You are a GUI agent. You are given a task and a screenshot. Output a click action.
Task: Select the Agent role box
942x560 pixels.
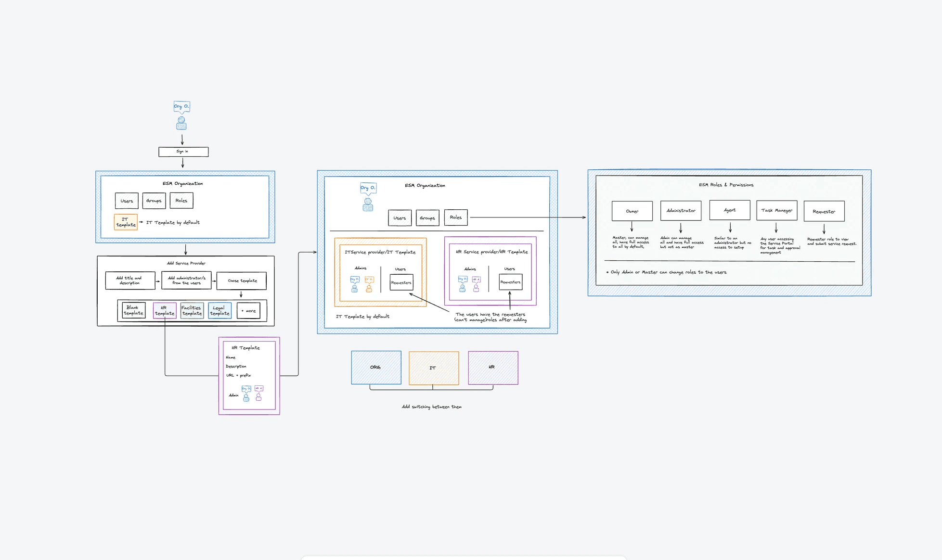pyautogui.click(x=730, y=210)
